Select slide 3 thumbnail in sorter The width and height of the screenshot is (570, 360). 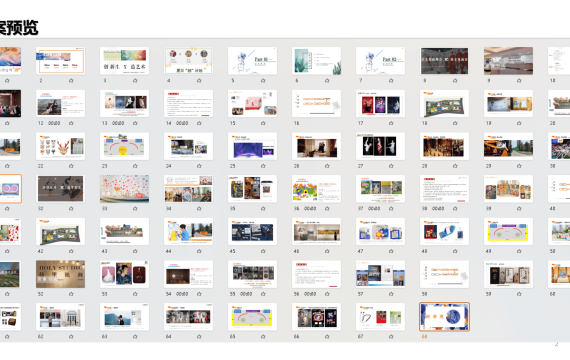(124, 61)
